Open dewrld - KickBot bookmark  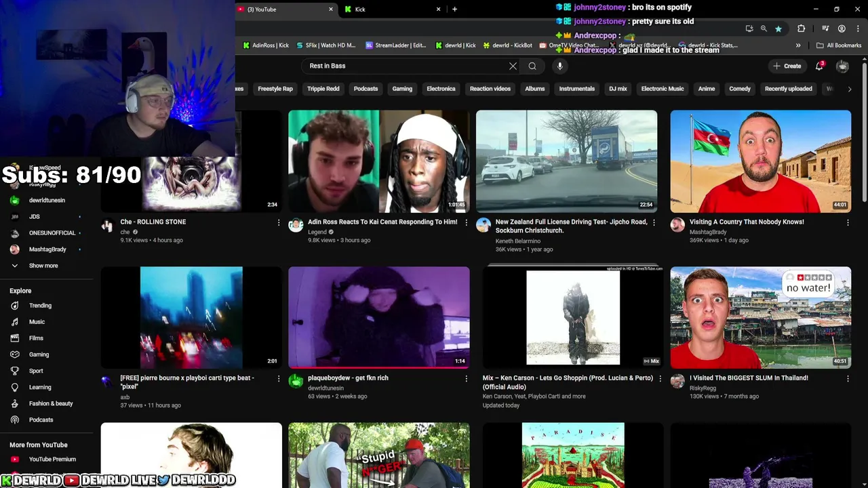[507, 45]
